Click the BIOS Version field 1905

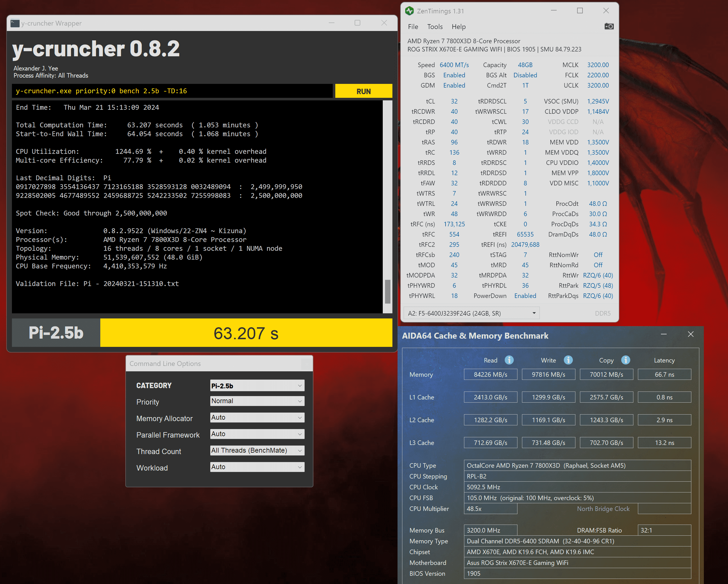[x=577, y=573]
